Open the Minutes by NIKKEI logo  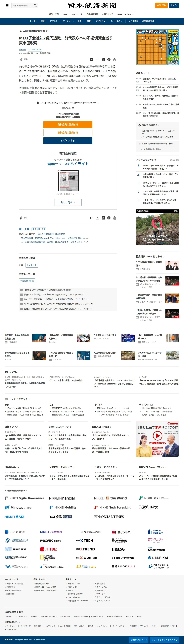(18, 508)
